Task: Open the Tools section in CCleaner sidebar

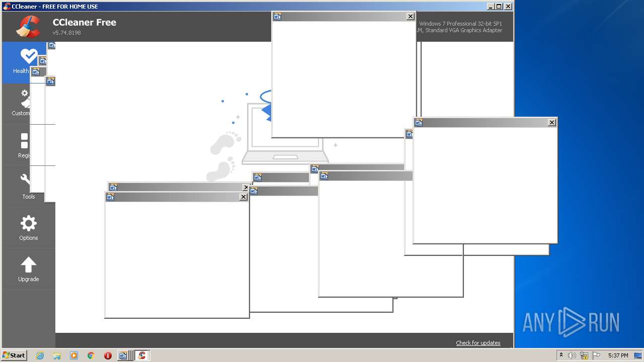Action: (x=28, y=186)
